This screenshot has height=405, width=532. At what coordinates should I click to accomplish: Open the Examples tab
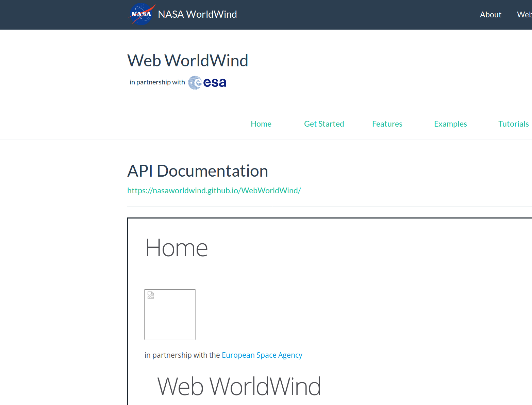tap(450, 124)
